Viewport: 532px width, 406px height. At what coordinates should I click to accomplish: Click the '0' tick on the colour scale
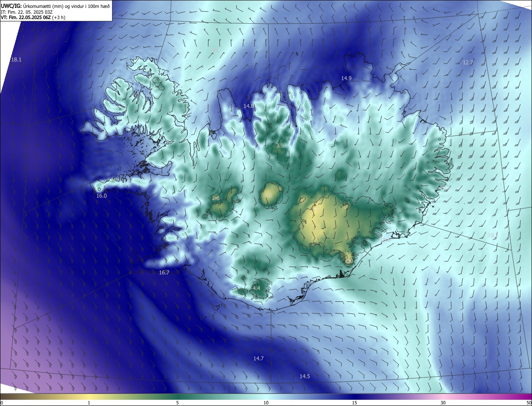(1, 403)
